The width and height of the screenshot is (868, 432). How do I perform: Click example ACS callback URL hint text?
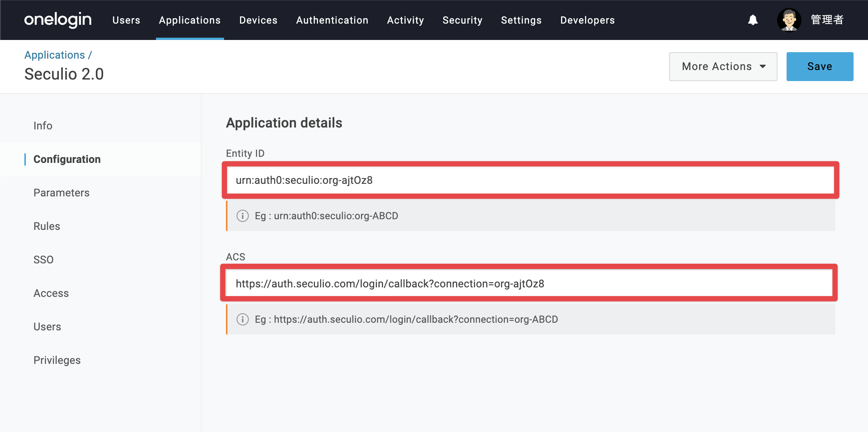416,319
